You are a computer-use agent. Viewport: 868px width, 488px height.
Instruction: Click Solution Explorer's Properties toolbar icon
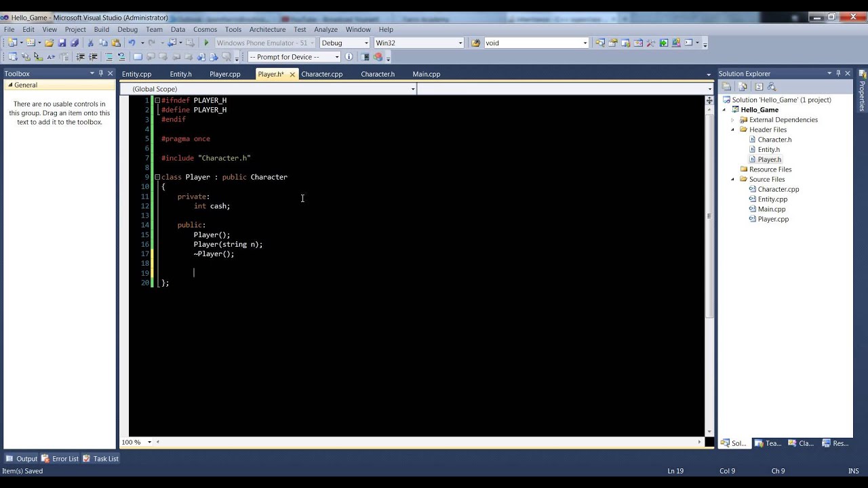[x=726, y=87]
